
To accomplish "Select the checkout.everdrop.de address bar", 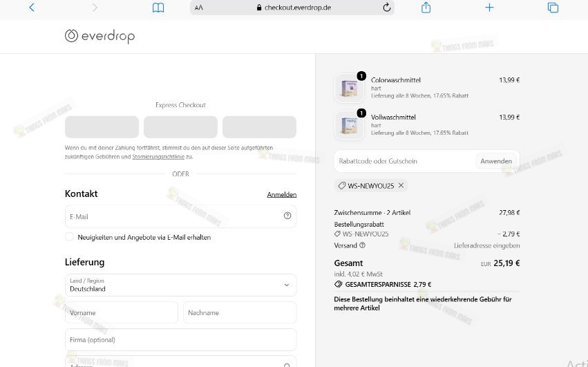I will [292, 8].
